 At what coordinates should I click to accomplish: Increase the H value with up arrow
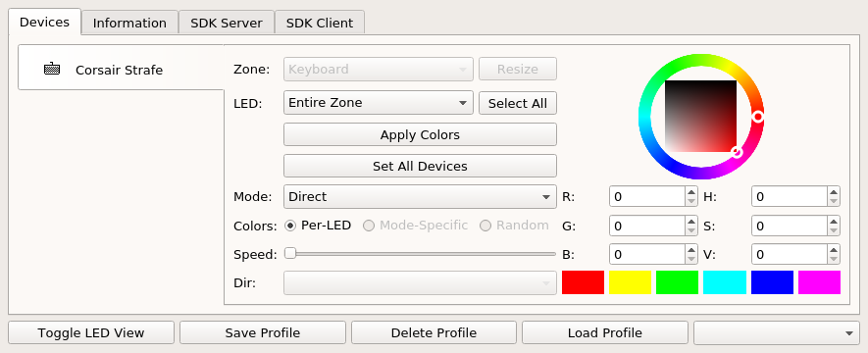click(x=833, y=191)
